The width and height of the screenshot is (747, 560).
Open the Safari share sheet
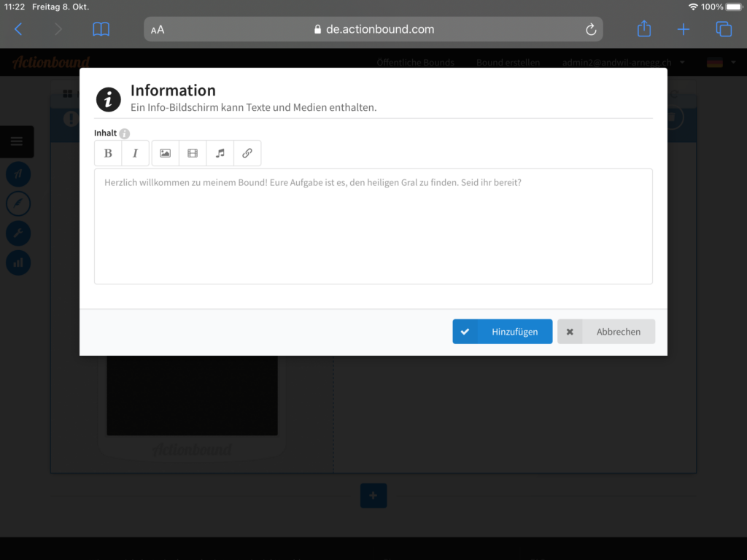coord(643,29)
